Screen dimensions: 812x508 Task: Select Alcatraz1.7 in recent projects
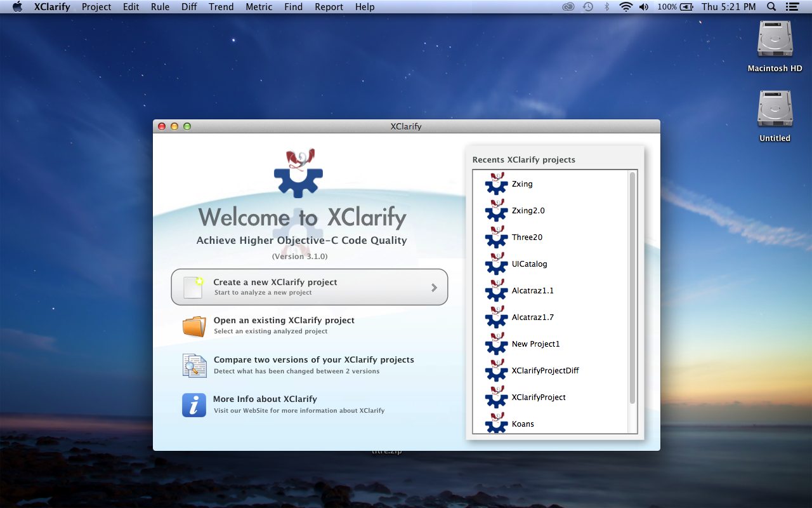coord(533,317)
